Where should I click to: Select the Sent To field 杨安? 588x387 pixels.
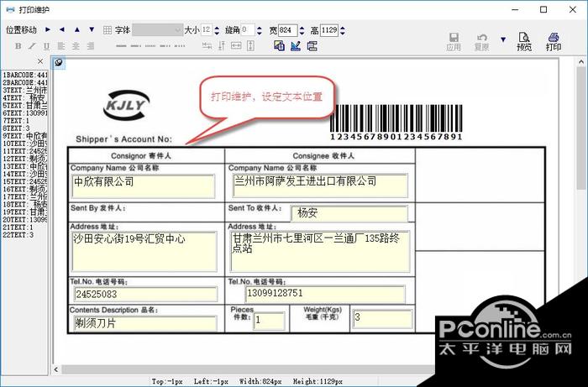coord(349,213)
